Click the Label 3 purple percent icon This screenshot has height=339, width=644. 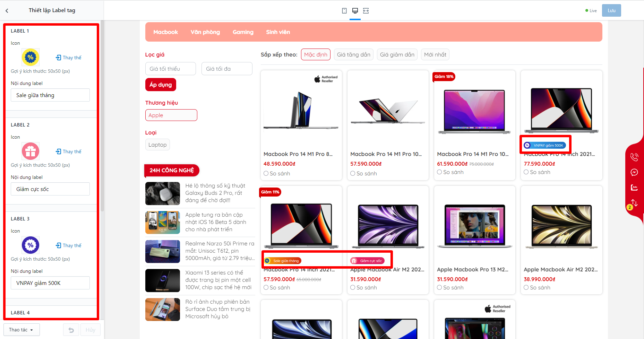pos(31,245)
